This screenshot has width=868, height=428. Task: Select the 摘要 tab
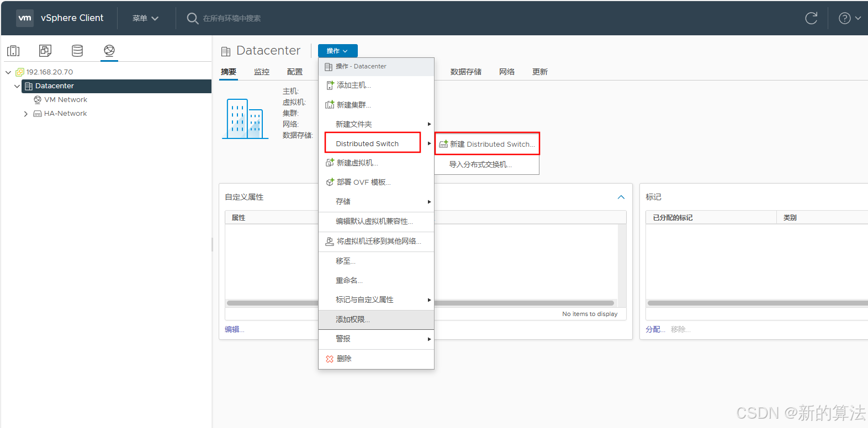coord(229,72)
